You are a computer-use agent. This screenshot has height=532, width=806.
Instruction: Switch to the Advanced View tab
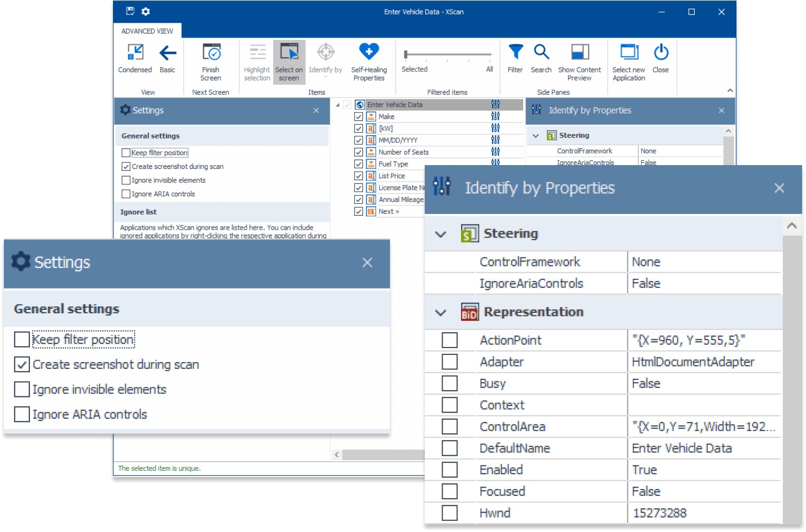point(147,30)
